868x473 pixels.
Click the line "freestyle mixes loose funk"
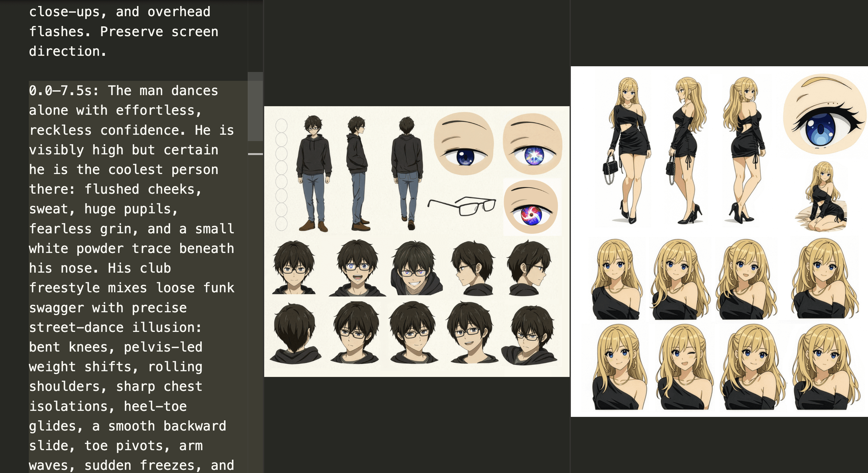[131, 288]
